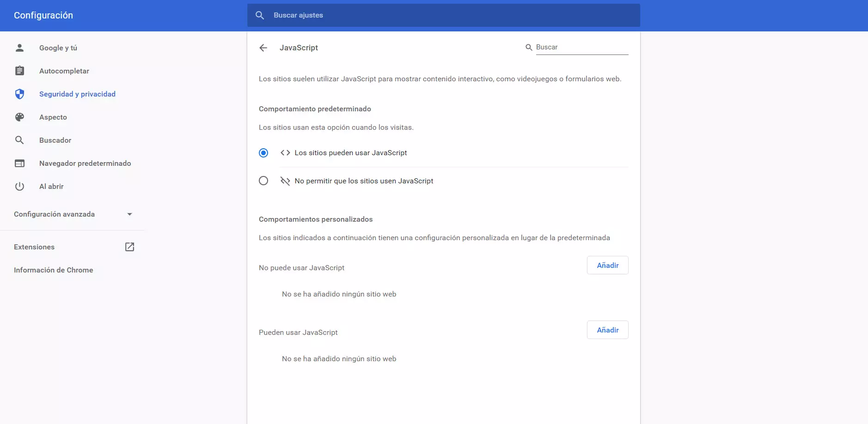Click the Buscador magnifier icon

point(19,139)
